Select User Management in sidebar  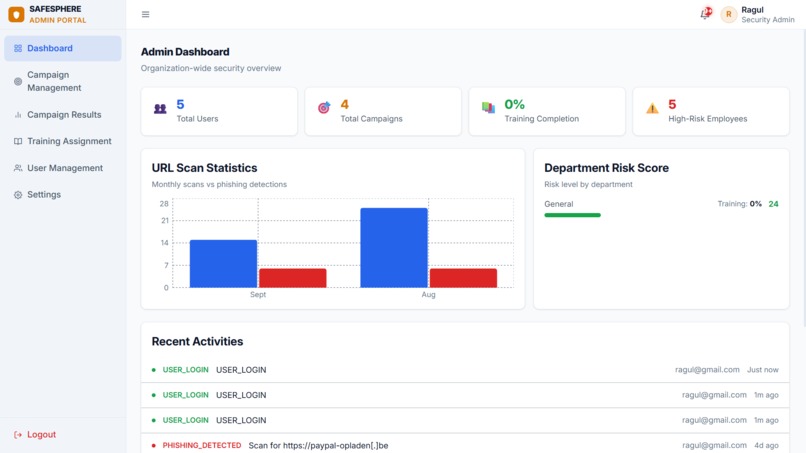point(63,168)
